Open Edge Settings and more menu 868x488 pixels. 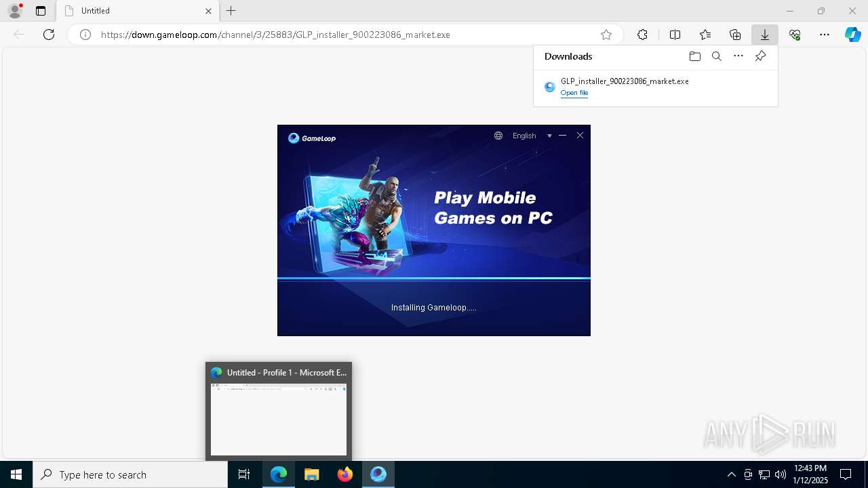coord(825,35)
